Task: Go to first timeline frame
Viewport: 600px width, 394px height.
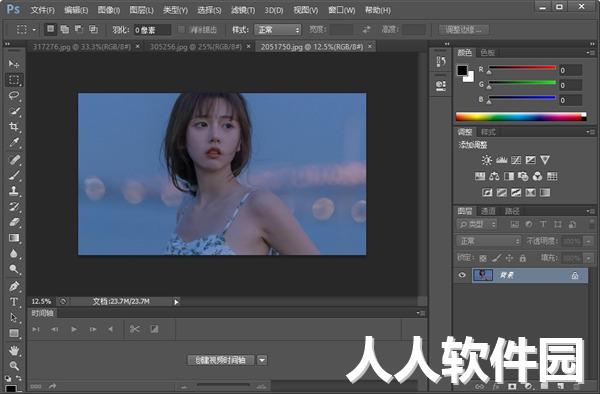Action: tap(36, 329)
